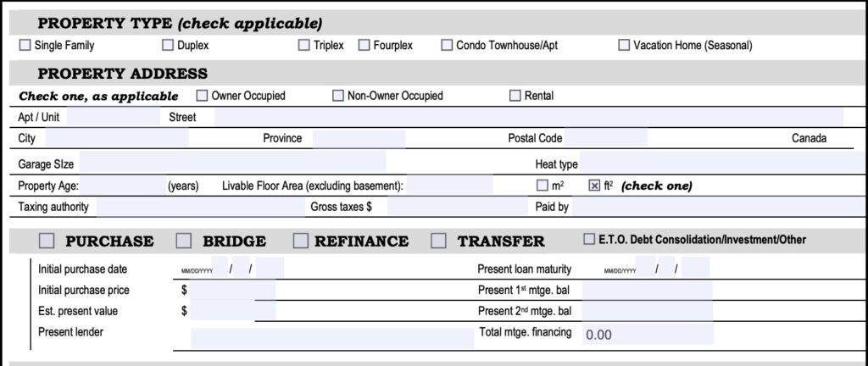Select the Triplex checkbox
Screen dimensions: 868x366
pos(303,46)
